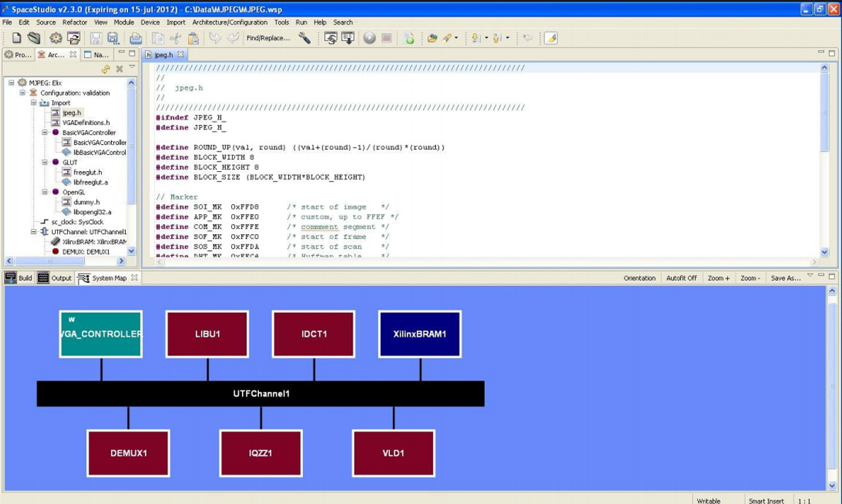Select the IDCT1 block in system map
The width and height of the screenshot is (842, 504).
tap(314, 334)
